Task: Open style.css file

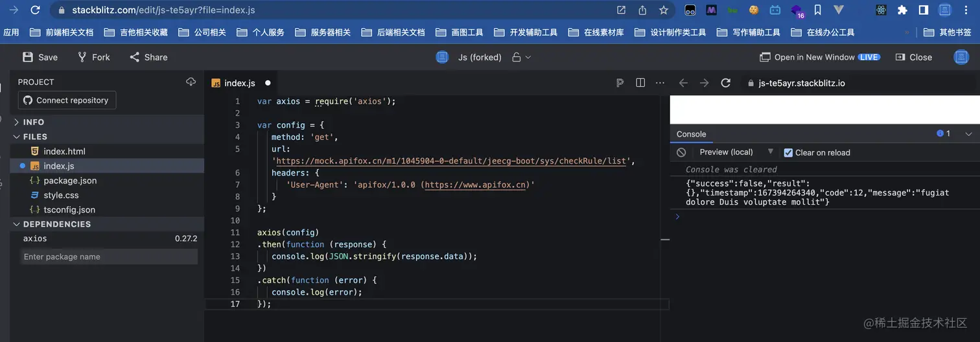Action: coord(107,195)
